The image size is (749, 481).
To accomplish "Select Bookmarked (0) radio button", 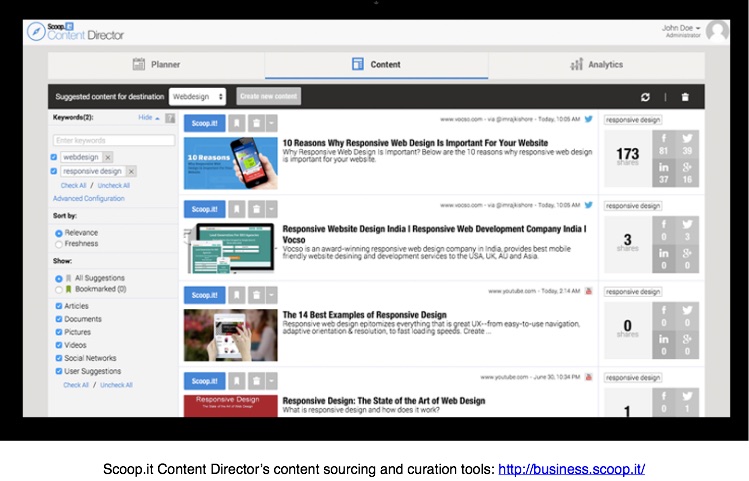I will coord(59,289).
